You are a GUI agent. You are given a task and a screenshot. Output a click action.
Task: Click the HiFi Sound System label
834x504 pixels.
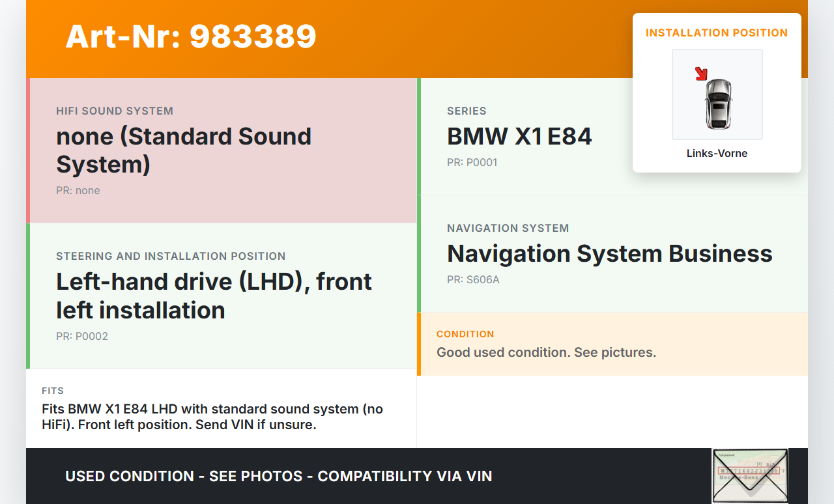[115, 111]
